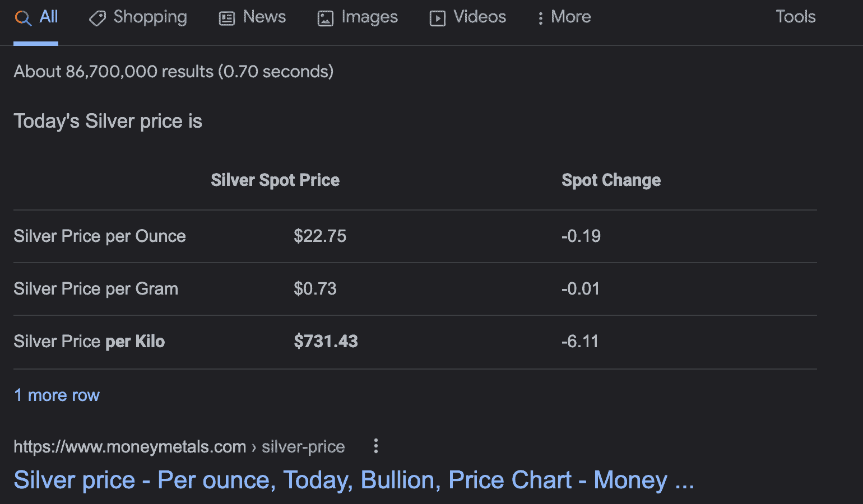
Task: Expand the table with 1 more row
Action: [x=57, y=395]
